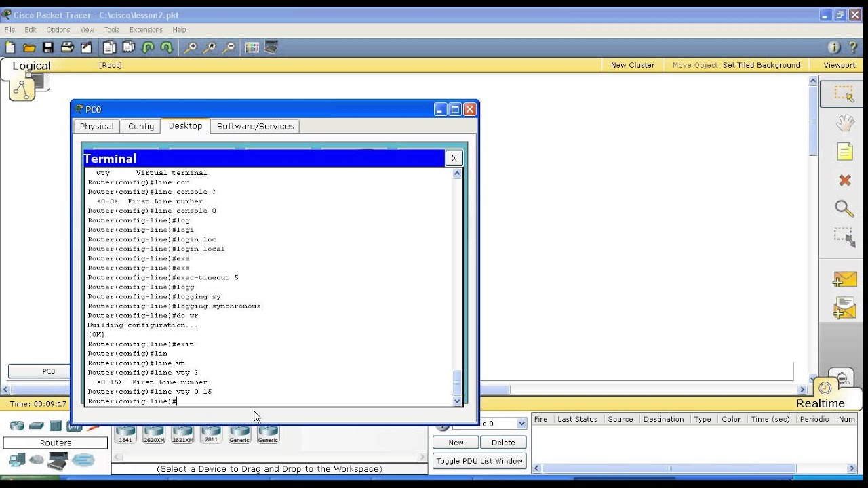Viewport: 868px width, 488px height.
Task: Choose the Delete red X tool
Action: tap(844, 180)
